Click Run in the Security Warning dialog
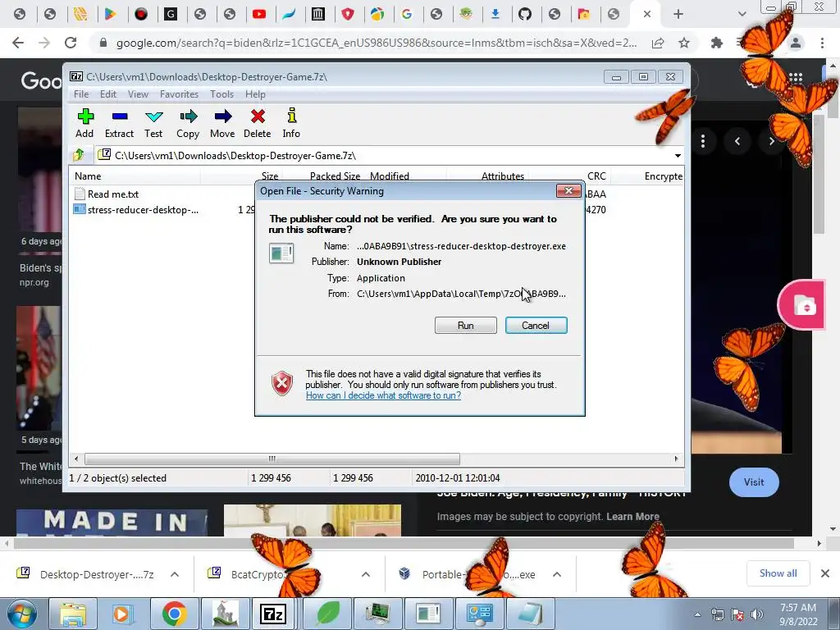 pyautogui.click(x=466, y=325)
